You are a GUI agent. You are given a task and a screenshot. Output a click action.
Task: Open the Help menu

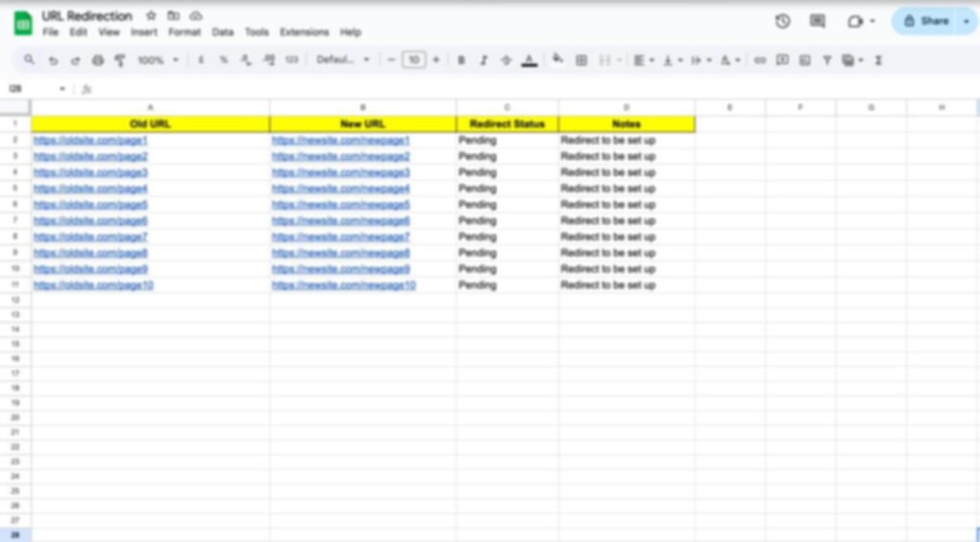(x=350, y=32)
